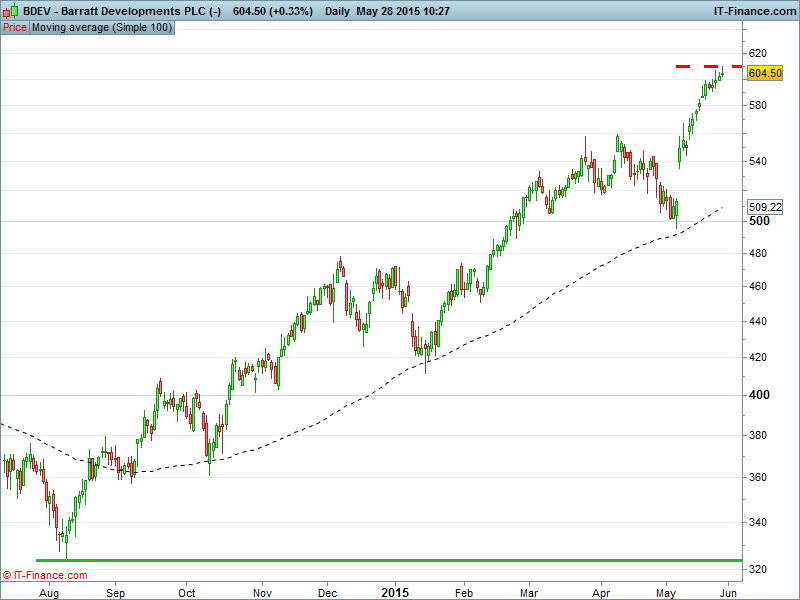The width and height of the screenshot is (800, 600).
Task: Click the Aug label on the time axis
Action: click(45, 590)
